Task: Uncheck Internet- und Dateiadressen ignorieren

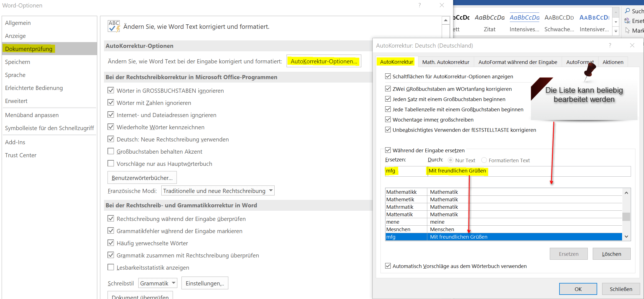Action: tap(111, 115)
